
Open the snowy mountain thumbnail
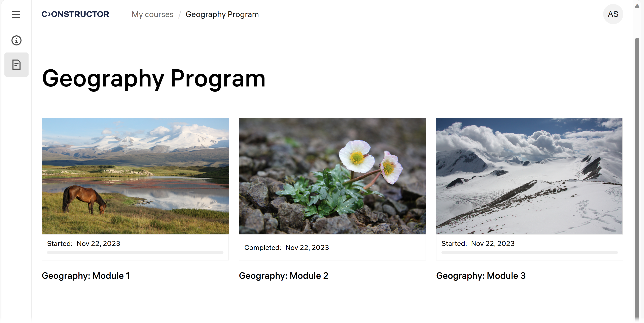click(x=529, y=176)
